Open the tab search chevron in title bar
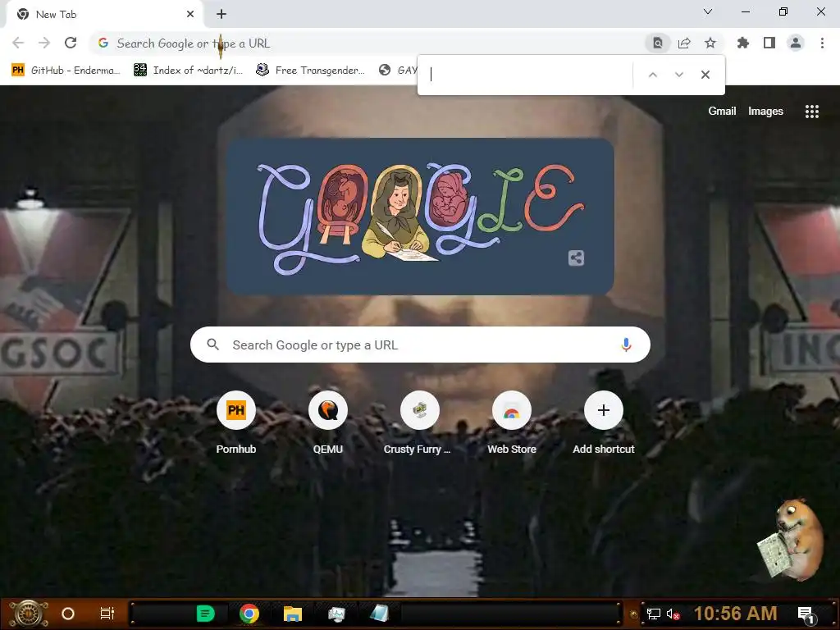The image size is (840, 630). pos(708,11)
